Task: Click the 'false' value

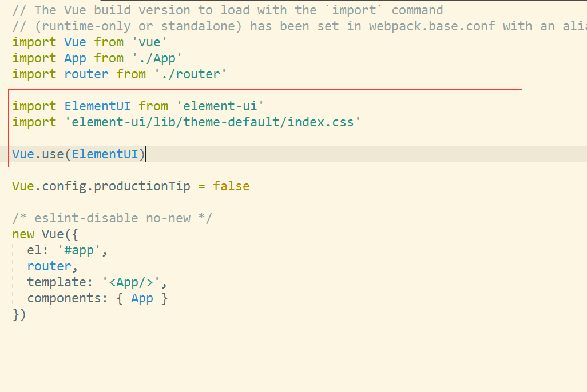Action: (x=231, y=186)
